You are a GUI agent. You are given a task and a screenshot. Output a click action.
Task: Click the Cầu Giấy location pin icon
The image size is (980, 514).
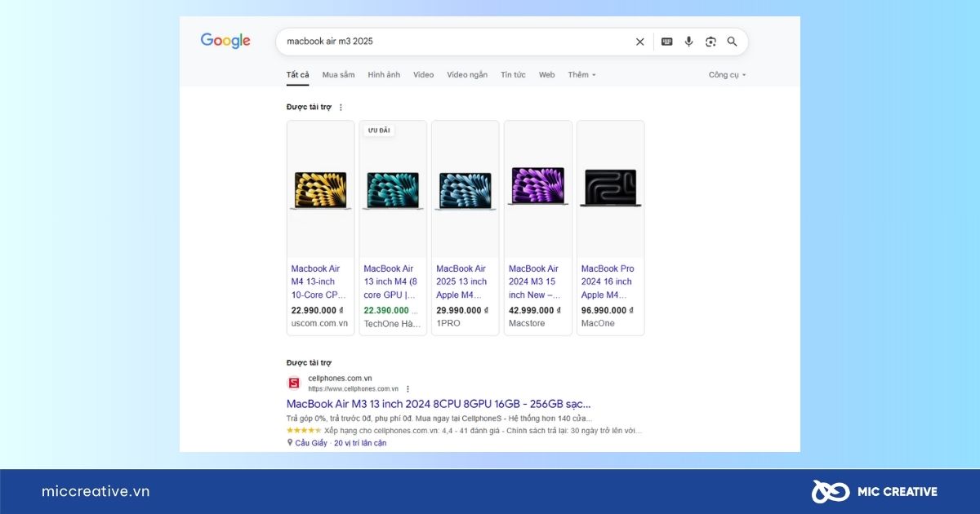click(290, 443)
